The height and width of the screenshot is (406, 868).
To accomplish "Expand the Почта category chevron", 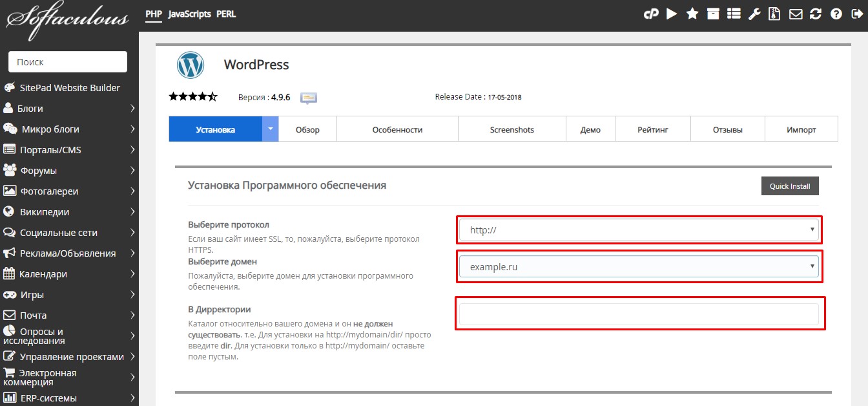I will click(132, 315).
